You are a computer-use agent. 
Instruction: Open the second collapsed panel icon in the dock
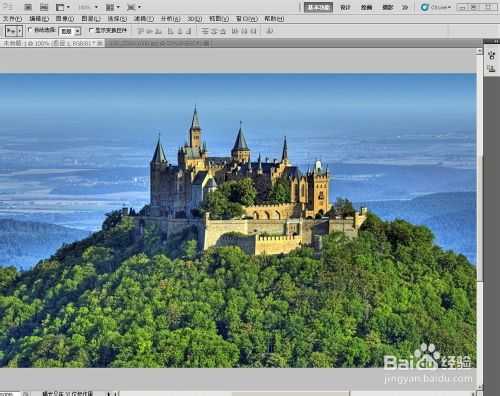pyautogui.click(x=492, y=69)
